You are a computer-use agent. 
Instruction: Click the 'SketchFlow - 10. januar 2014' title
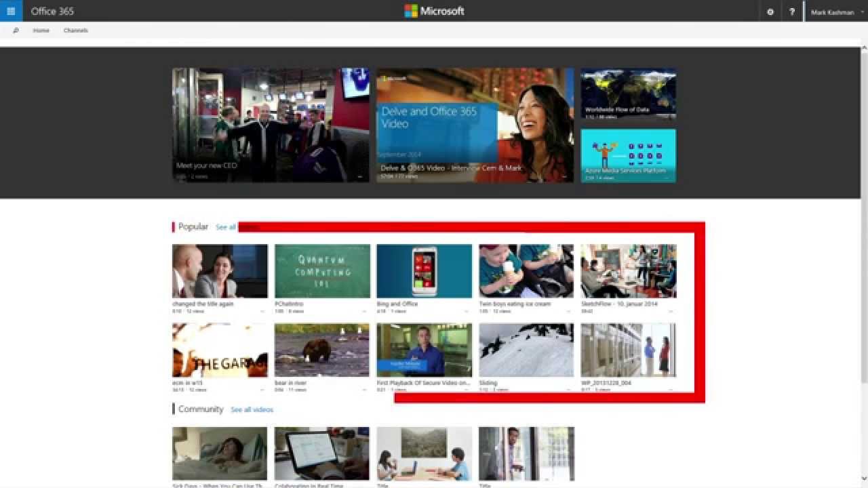(x=619, y=304)
